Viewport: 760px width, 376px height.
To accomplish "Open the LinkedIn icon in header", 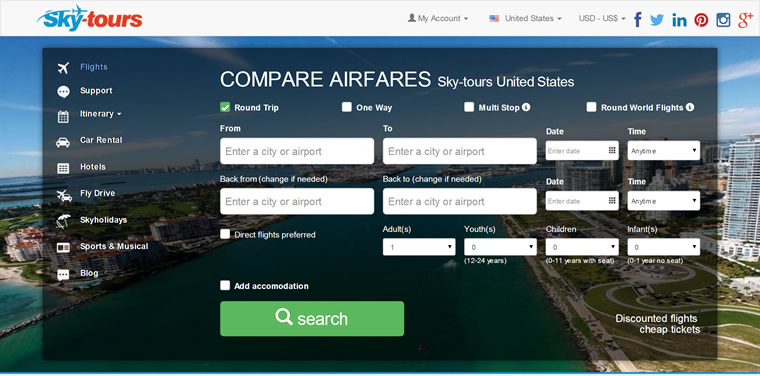I will [x=679, y=20].
